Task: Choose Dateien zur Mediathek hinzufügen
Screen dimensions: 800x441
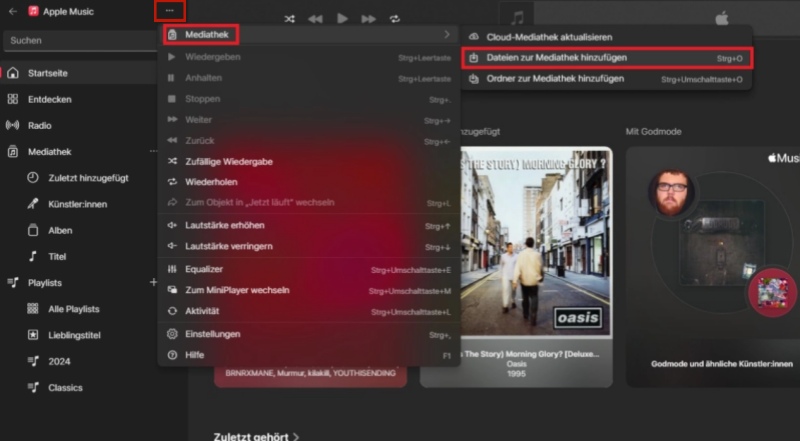Action: (607, 58)
